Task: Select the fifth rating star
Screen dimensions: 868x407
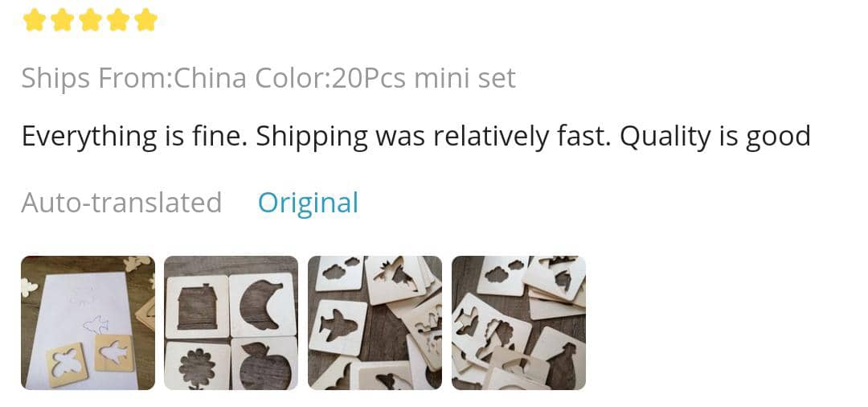Action: pos(146,20)
